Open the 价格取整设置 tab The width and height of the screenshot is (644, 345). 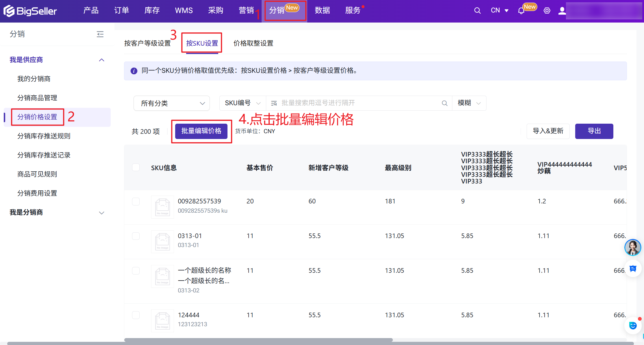pyautogui.click(x=253, y=43)
